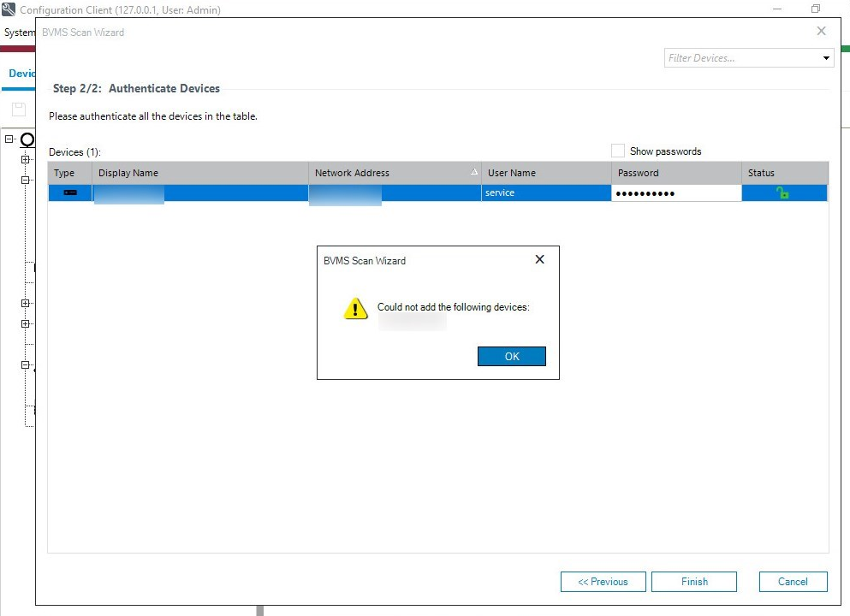Select the 'service' user name cell
The image size is (850, 616).
tap(546, 192)
